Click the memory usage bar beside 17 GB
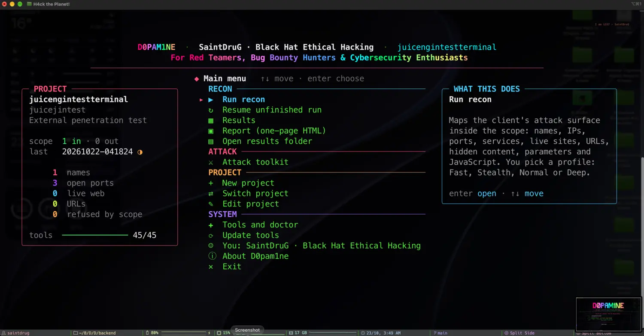The height and width of the screenshot is (336, 644). click(333, 333)
